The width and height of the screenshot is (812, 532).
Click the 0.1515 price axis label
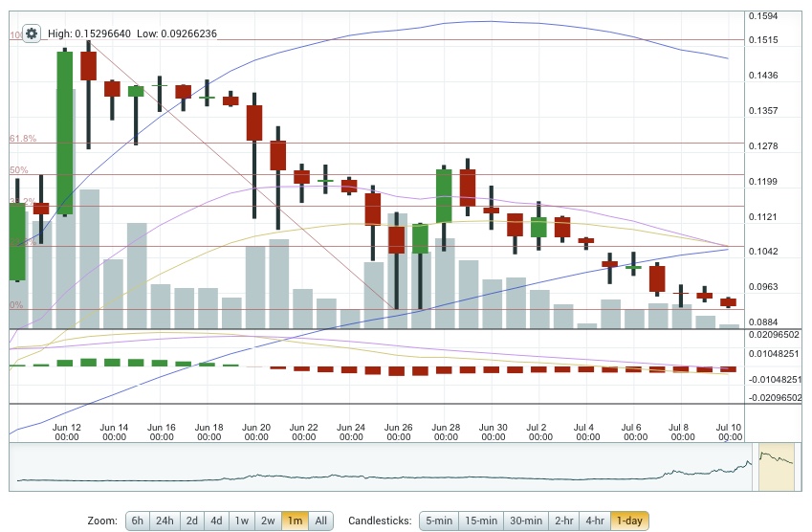click(763, 40)
